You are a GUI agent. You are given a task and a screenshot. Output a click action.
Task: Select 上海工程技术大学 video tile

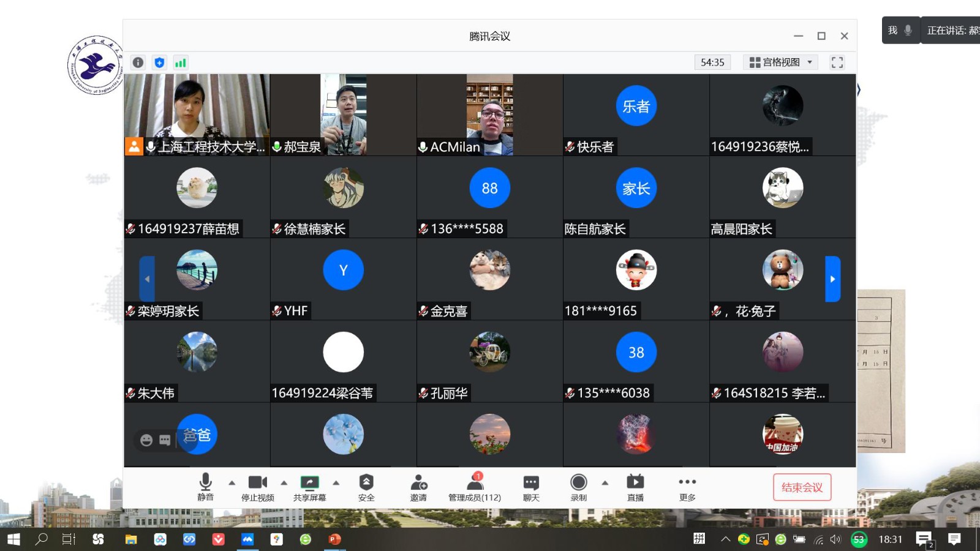pos(197,114)
